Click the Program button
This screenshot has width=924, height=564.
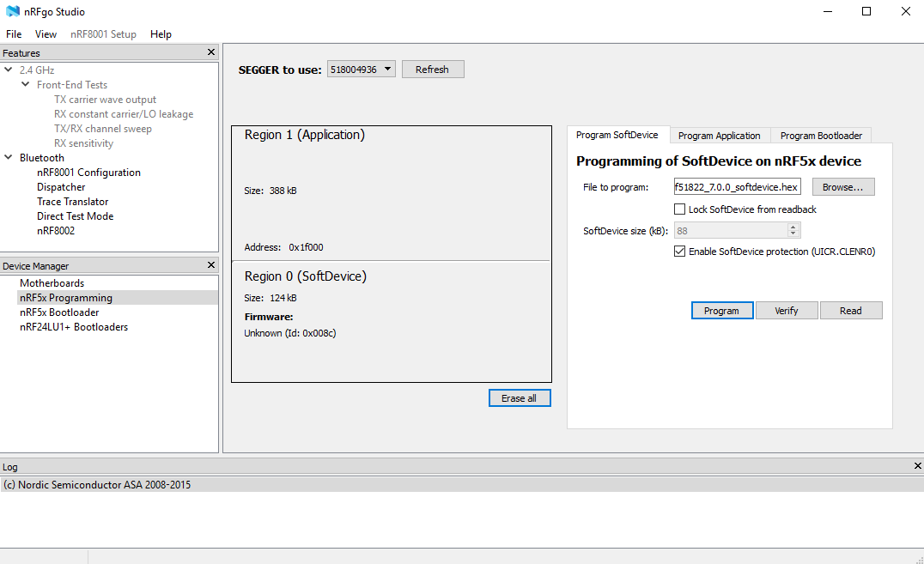point(722,311)
